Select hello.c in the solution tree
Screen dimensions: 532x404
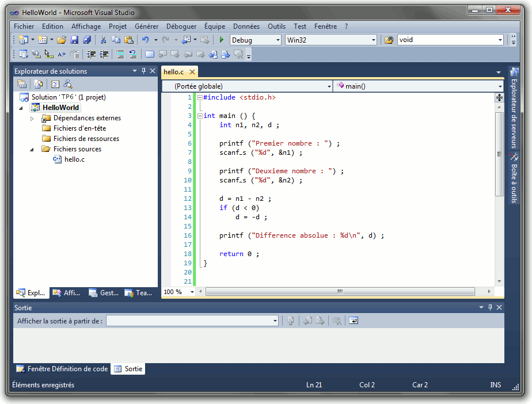pyautogui.click(x=74, y=159)
